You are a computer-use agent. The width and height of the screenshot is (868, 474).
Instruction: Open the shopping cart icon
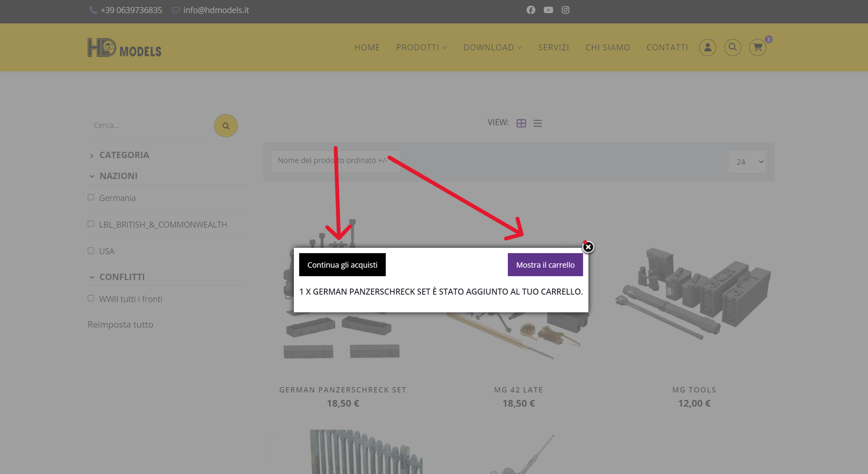(x=758, y=47)
